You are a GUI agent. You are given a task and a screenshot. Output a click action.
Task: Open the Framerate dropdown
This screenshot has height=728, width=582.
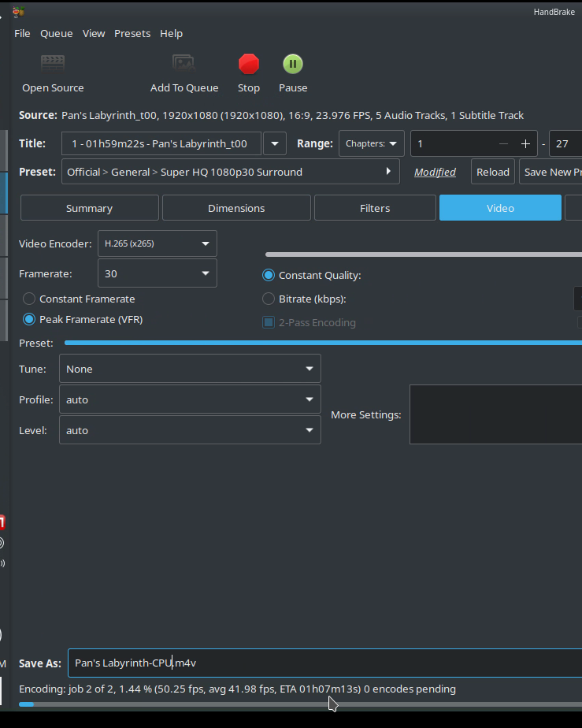tap(158, 273)
